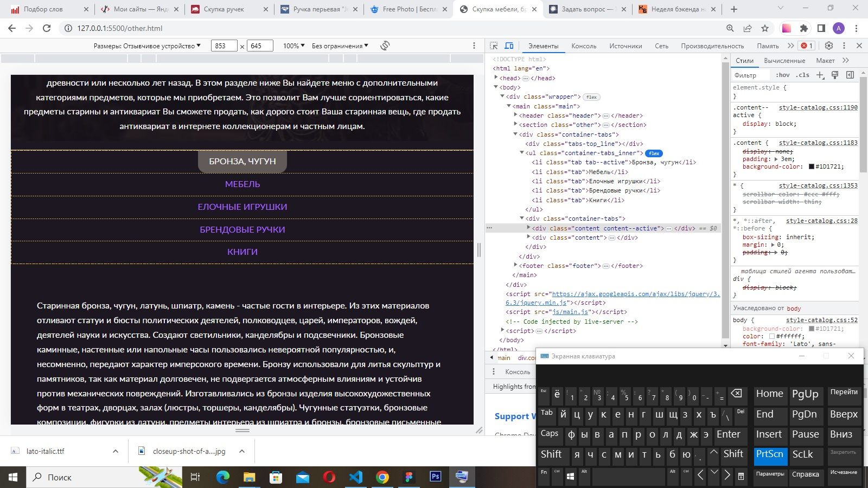Click the viewport height field showing 645
This screenshot has width=868, height=488.
click(x=260, y=46)
